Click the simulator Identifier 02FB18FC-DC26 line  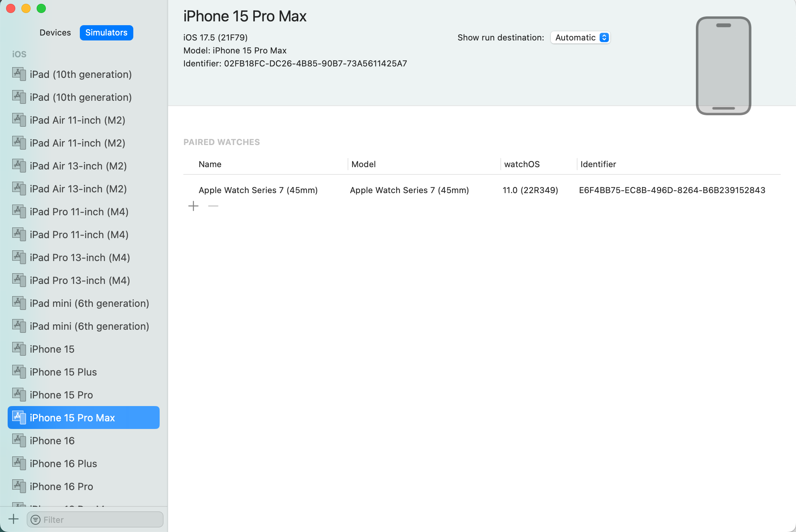pyautogui.click(x=295, y=63)
